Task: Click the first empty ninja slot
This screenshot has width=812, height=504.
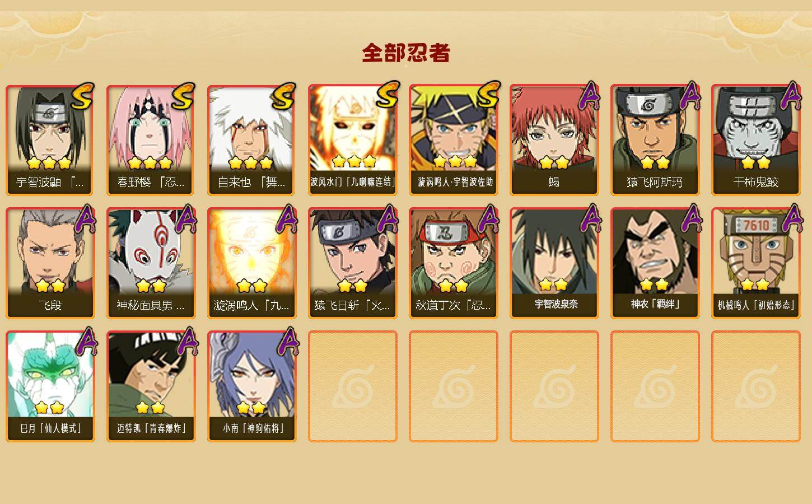Action: point(352,386)
